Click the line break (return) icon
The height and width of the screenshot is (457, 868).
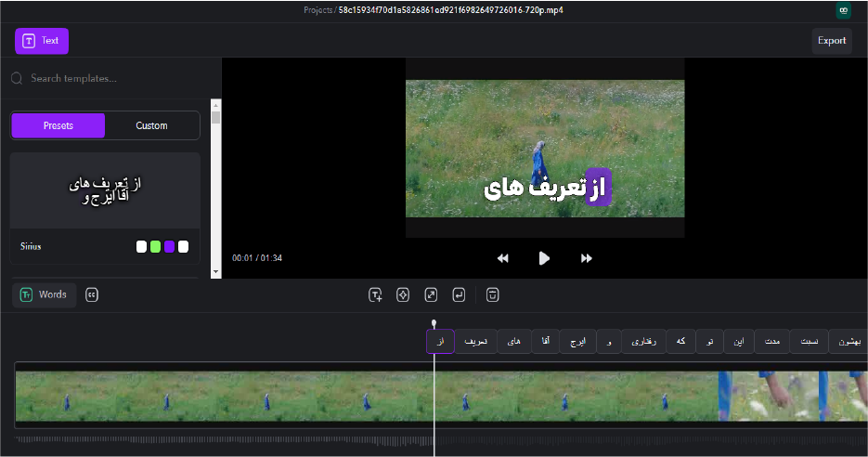click(459, 295)
